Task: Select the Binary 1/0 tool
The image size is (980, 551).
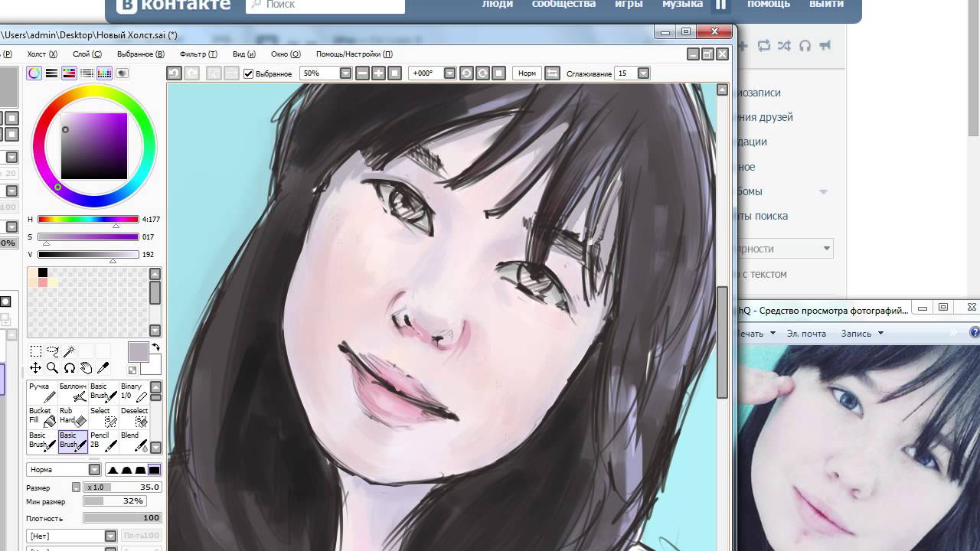Action: 134,392
